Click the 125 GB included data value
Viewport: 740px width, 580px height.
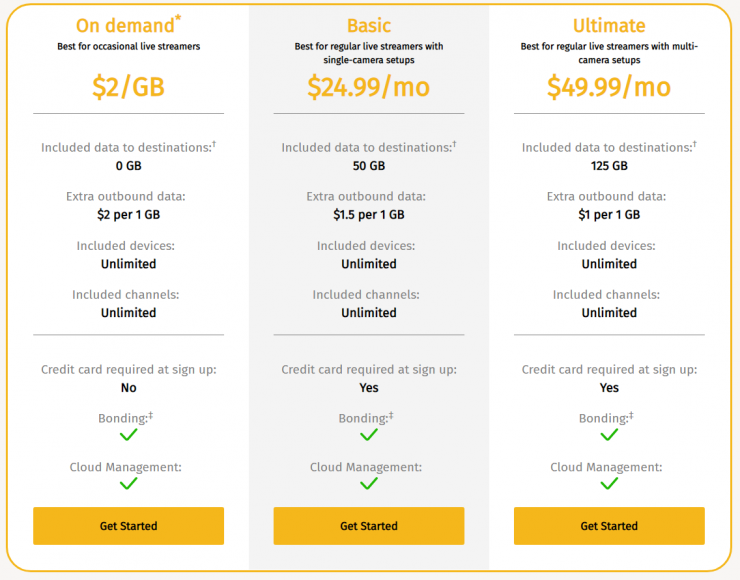click(609, 166)
